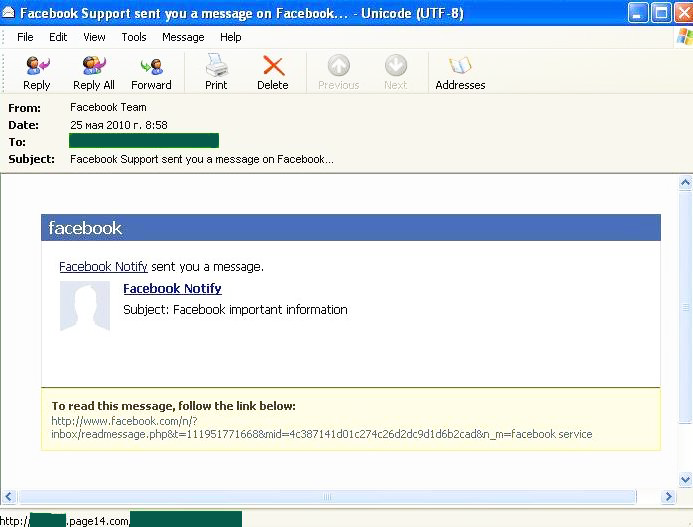This screenshot has width=693, height=527.
Task: Click the horizontal scrollbar thumb
Action: [x=327, y=497]
